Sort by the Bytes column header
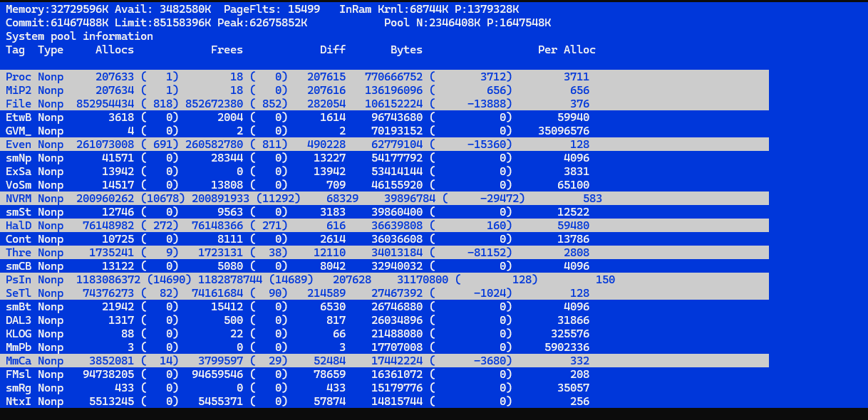The image size is (868, 420). coord(406,50)
